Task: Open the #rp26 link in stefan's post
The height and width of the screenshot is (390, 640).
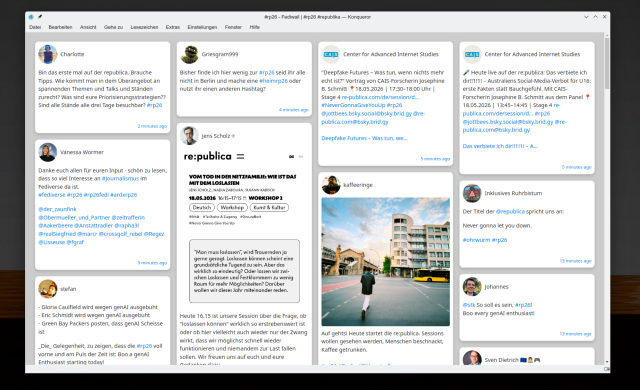Action: point(144,346)
